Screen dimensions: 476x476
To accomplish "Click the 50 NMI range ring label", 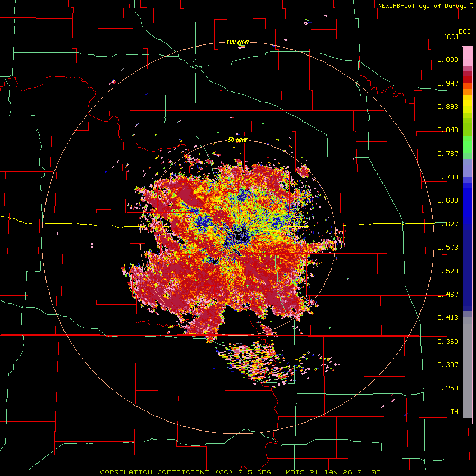I will click(x=237, y=140).
